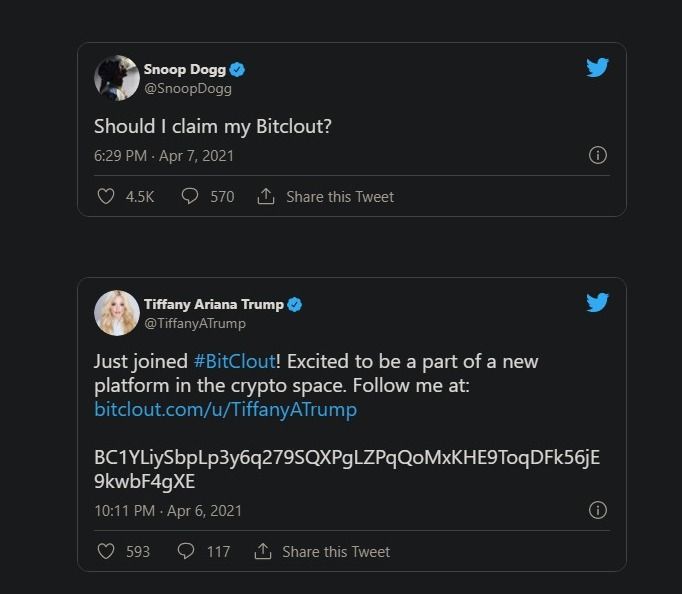Viewport: 682px width, 594px height.
Task: Open the info icon on Snoop Dogg's tweet
Action: point(598,156)
